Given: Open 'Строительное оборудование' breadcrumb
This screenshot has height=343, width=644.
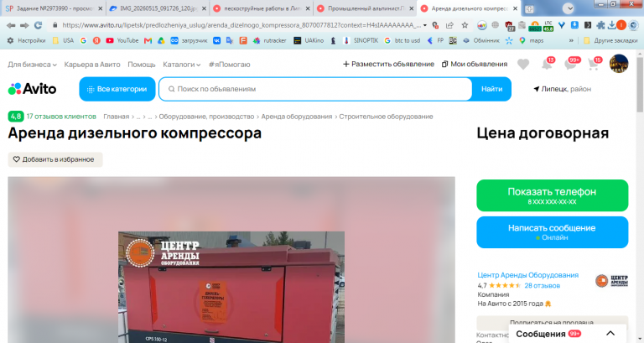Looking at the screenshot, I should click(386, 117).
